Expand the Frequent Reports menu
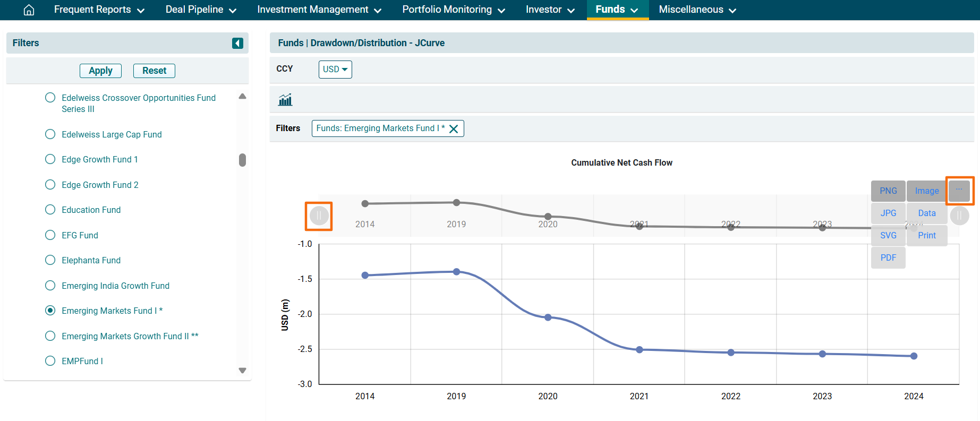 pyautogui.click(x=99, y=10)
